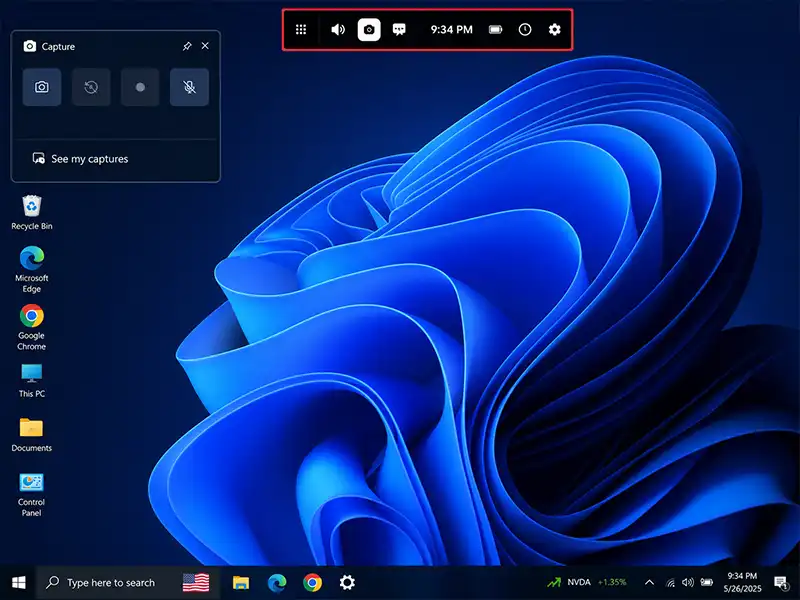Select the Recycle Bin desktop icon
800x600 pixels.
32,213
